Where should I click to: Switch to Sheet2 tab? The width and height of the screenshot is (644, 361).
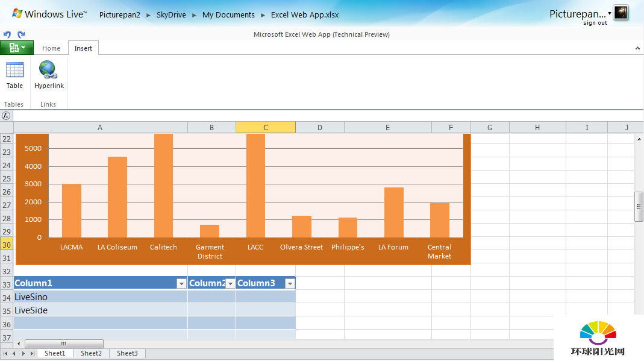pos(91,353)
